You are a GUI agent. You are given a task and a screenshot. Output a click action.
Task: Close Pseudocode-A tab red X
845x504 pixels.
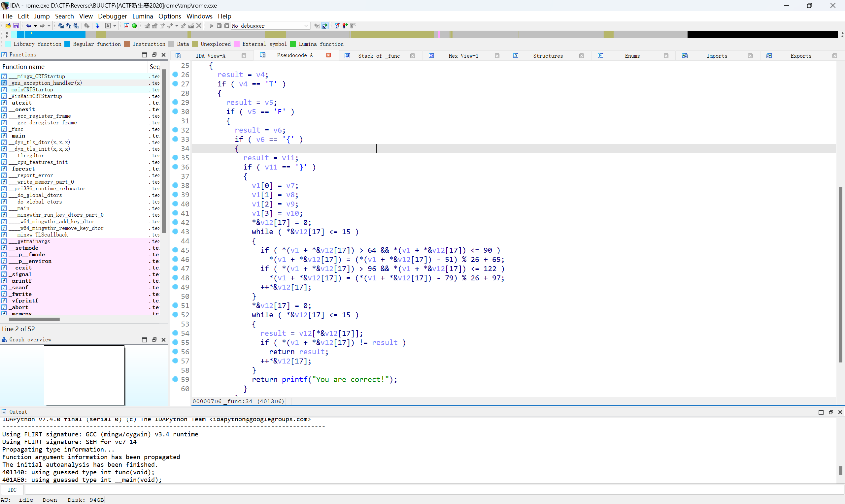328,55
